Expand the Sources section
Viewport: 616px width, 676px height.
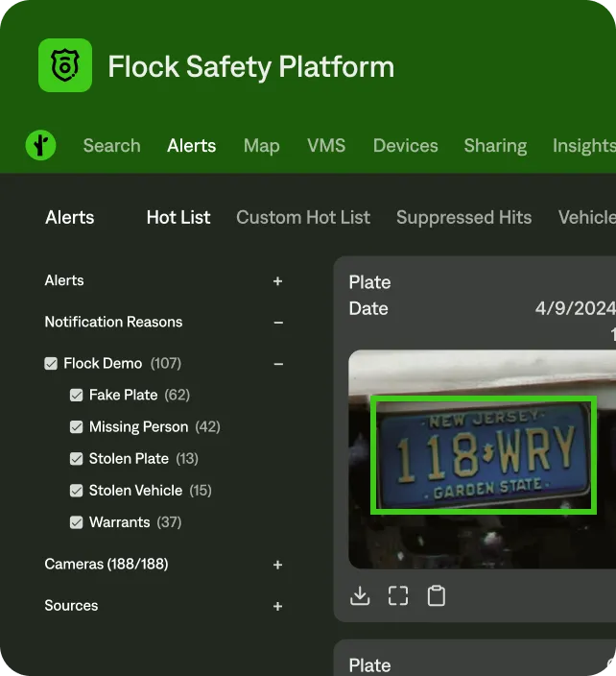point(278,606)
